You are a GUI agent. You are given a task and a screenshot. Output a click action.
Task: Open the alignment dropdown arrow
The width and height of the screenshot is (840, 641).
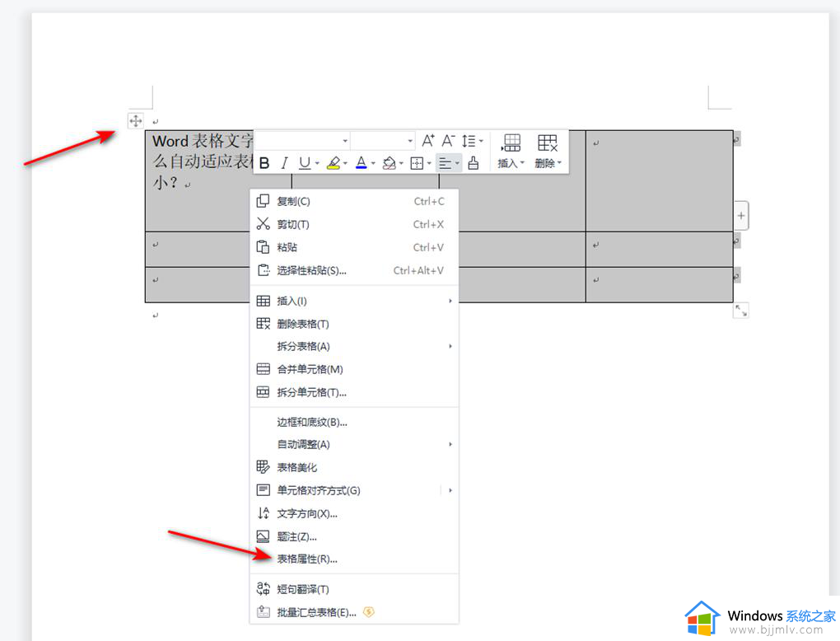pyautogui.click(x=457, y=163)
